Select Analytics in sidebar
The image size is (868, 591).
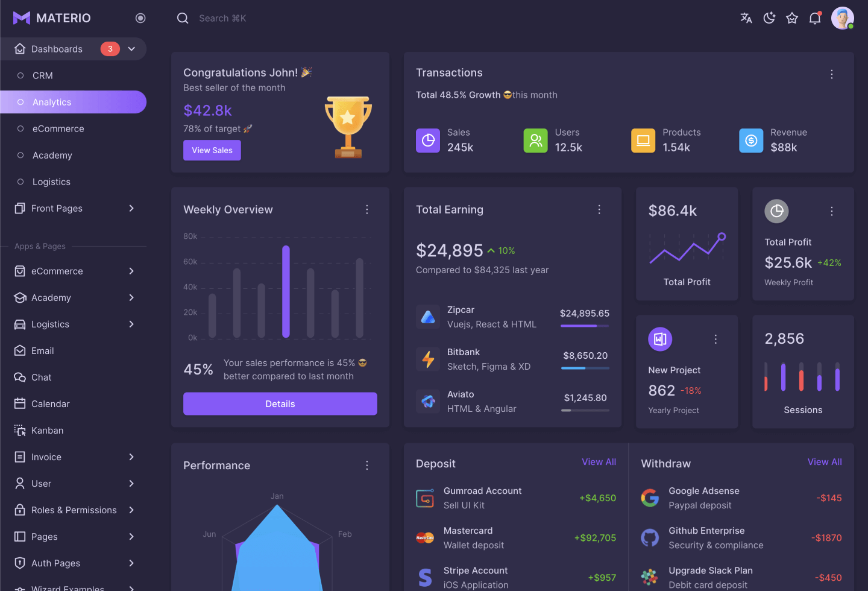click(x=74, y=102)
